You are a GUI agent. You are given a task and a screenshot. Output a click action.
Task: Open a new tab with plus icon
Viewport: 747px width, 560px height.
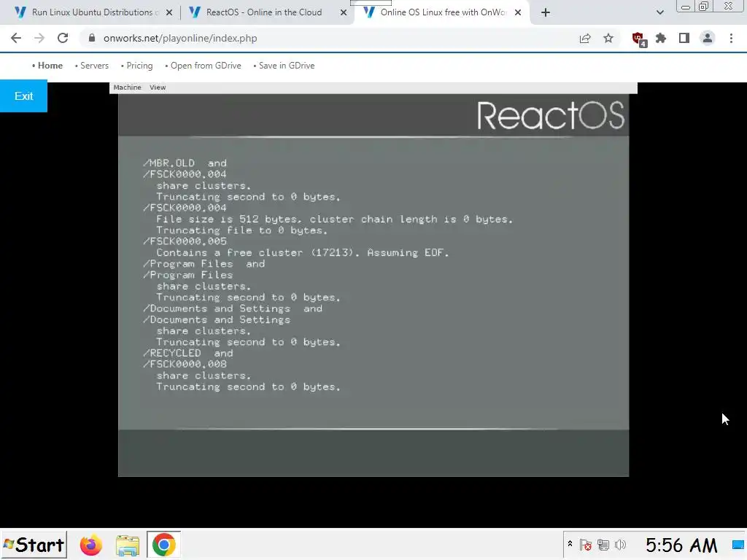546,12
